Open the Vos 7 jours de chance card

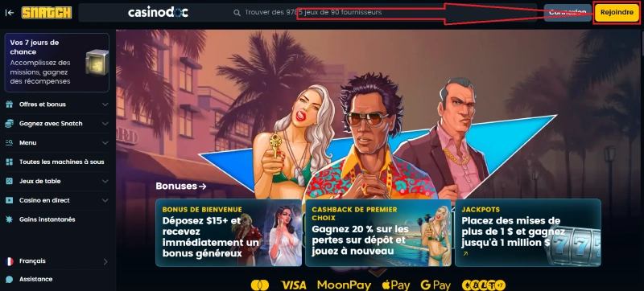(56, 62)
